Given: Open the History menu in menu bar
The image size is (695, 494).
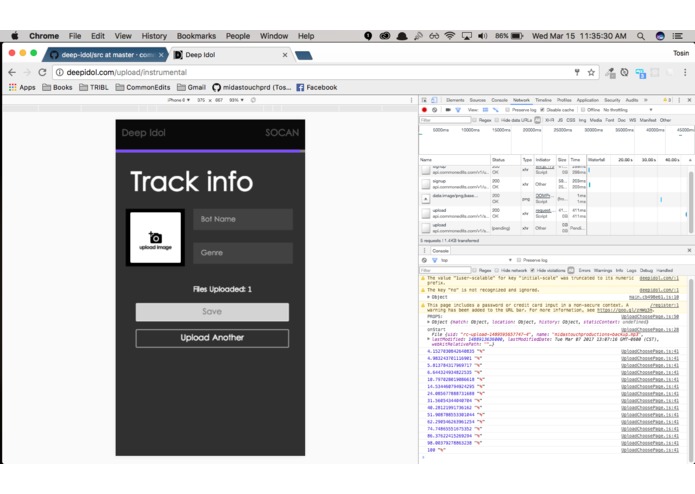Looking at the screenshot, I should point(154,36).
